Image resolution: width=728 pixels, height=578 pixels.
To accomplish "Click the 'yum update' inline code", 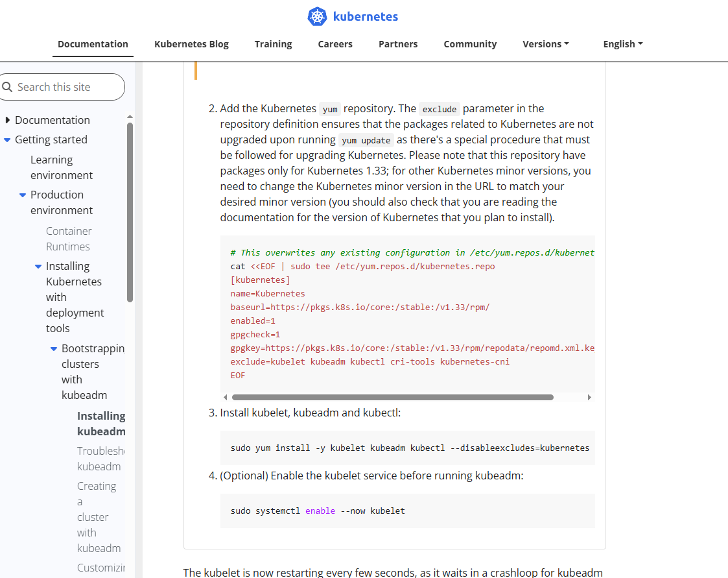I will 366,140.
